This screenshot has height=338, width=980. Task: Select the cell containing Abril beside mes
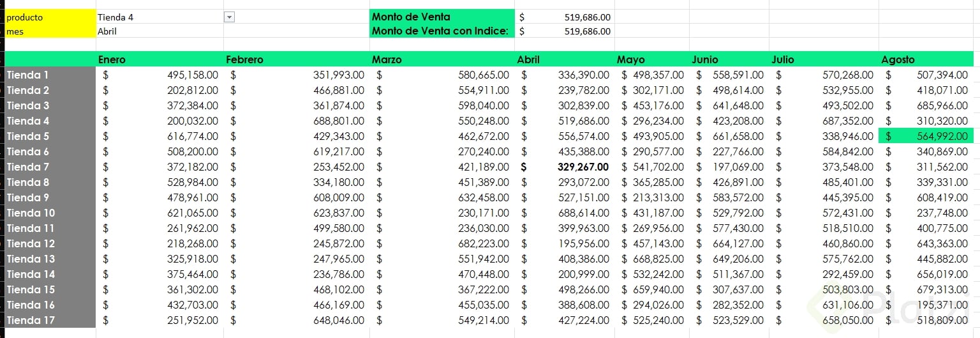point(160,31)
